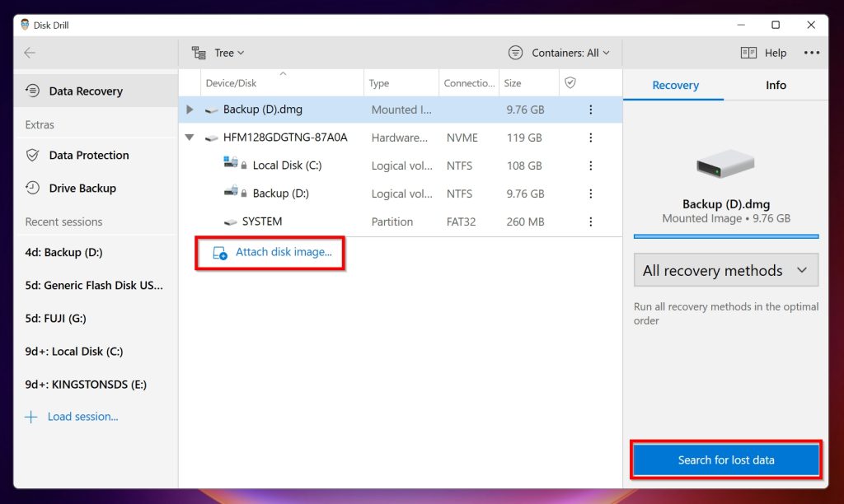Open the three-dot menu for Local Disk (C:)
The height and width of the screenshot is (504, 844).
click(x=591, y=166)
